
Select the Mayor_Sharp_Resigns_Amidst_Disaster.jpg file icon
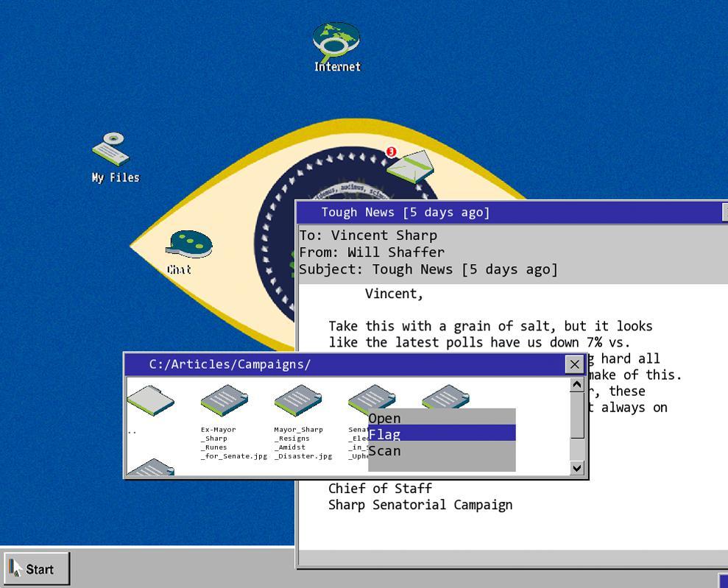[x=298, y=400]
